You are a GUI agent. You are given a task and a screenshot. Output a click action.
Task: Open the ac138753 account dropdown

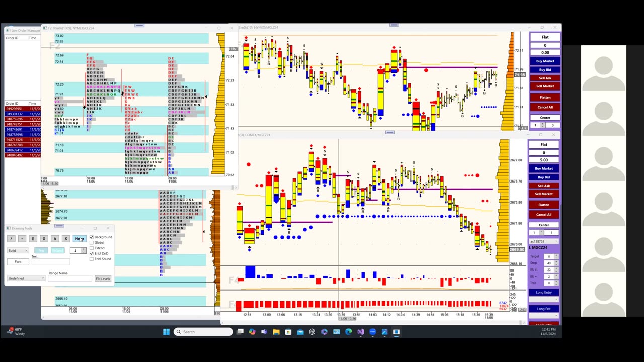[x=544, y=242]
